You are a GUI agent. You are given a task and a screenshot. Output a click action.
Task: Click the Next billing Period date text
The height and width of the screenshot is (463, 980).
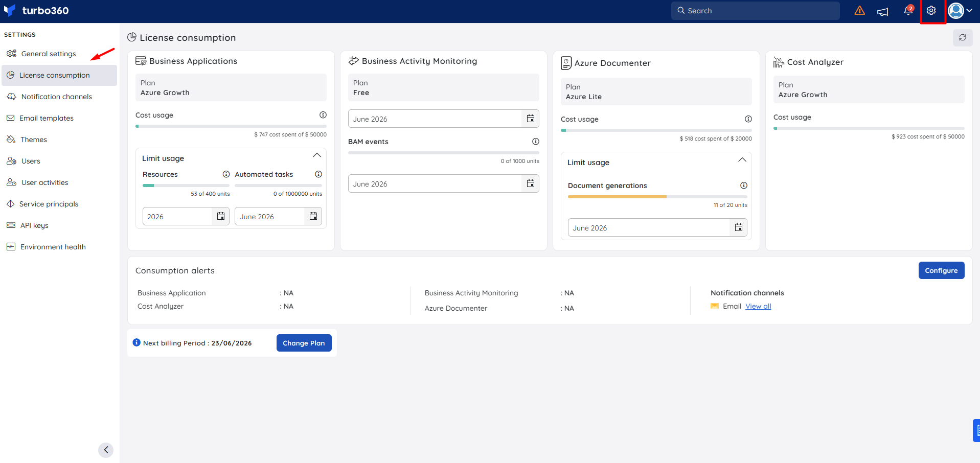point(232,343)
